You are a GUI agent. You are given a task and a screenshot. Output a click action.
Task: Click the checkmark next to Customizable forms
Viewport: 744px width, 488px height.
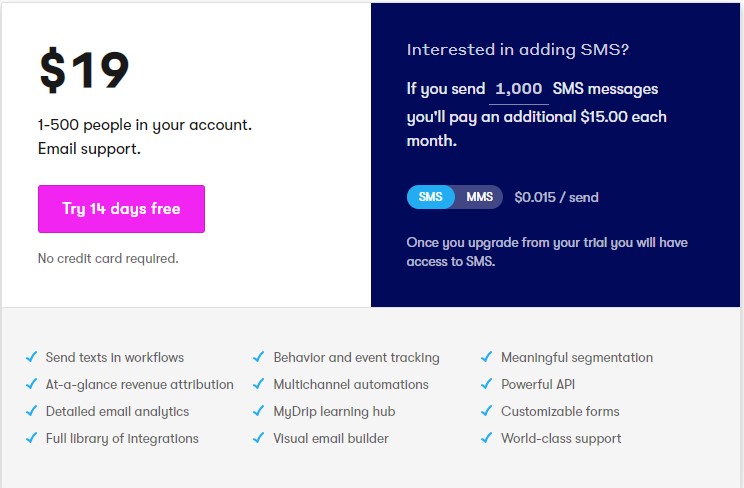(x=486, y=411)
